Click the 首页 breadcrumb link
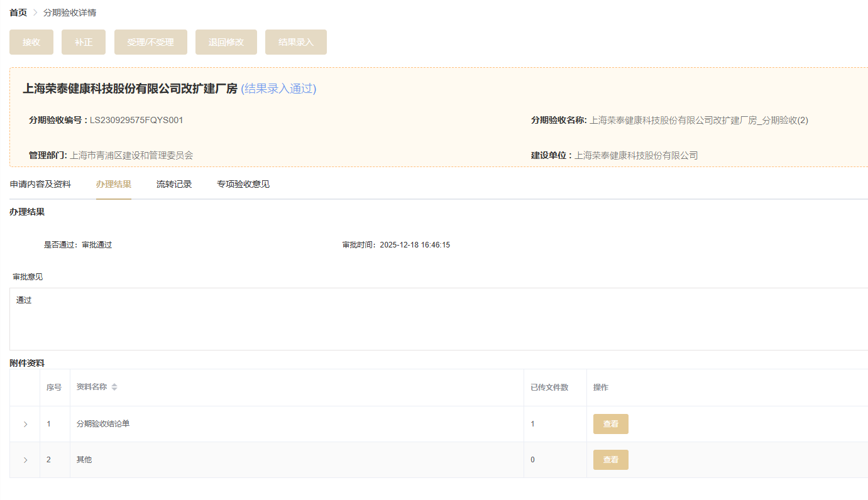868x500 pixels. coord(18,13)
